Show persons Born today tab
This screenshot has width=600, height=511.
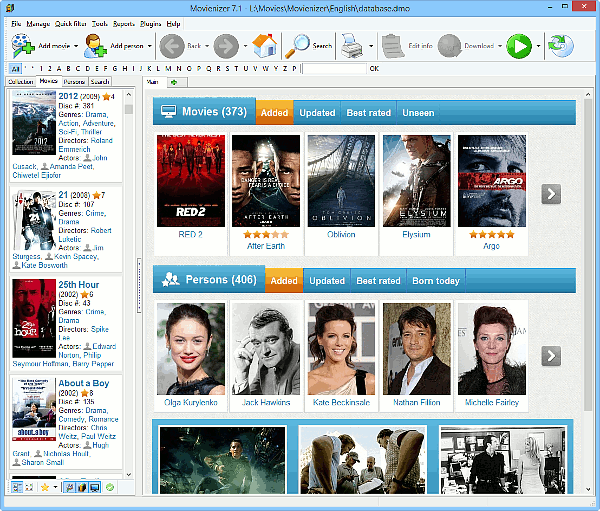tap(436, 281)
